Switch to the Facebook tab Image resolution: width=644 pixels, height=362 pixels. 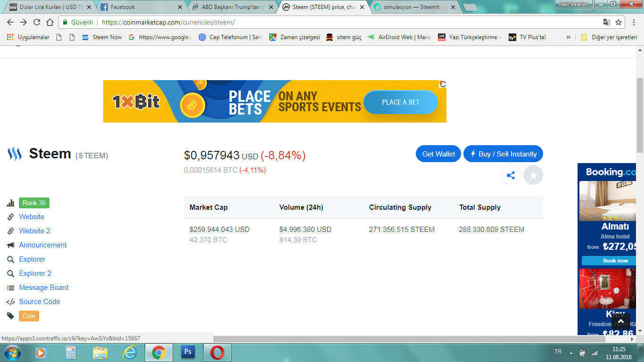pyautogui.click(x=141, y=7)
